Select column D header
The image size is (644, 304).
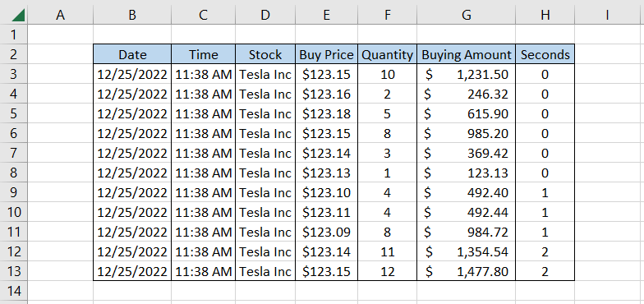[x=265, y=15]
